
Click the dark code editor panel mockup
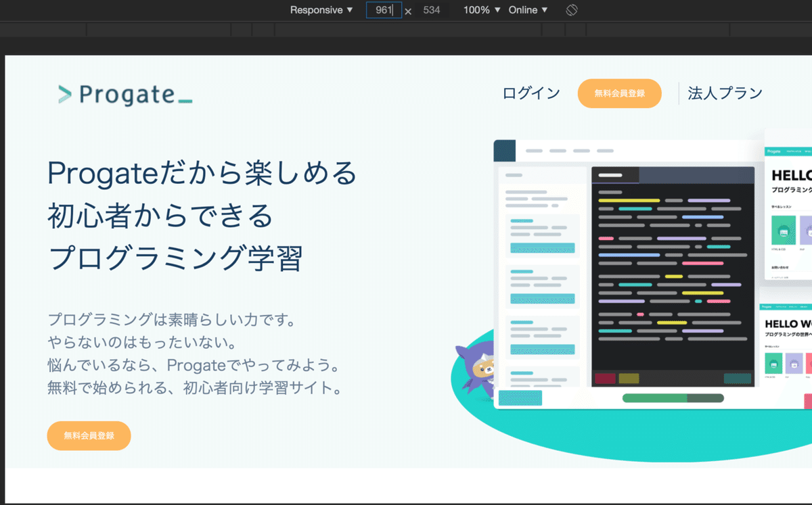673,270
